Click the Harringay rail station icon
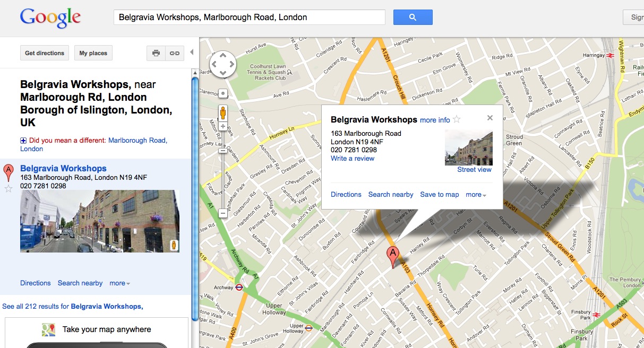The height and width of the screenshot is (348, 644). (611, 55)
